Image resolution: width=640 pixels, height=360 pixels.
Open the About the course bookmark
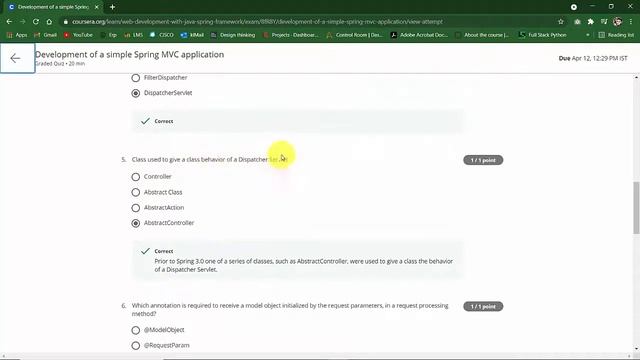pos(482,35)
